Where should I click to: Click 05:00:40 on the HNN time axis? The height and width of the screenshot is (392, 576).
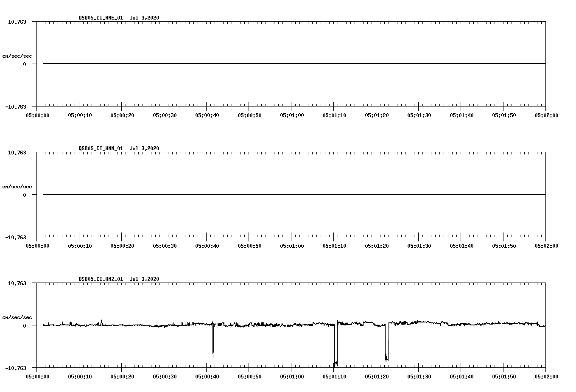[x=207, y=246]
